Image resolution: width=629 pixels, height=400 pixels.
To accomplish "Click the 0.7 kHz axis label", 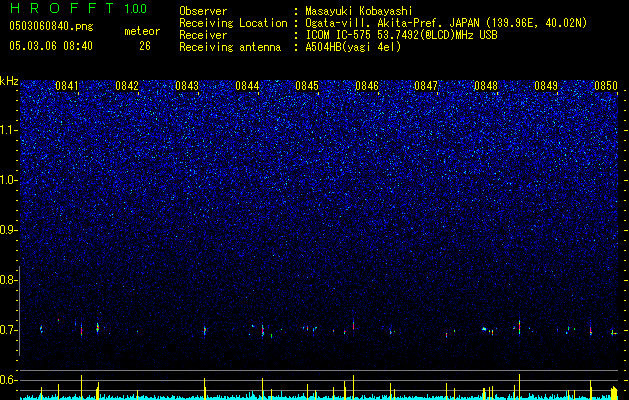I will click(9, 330).
